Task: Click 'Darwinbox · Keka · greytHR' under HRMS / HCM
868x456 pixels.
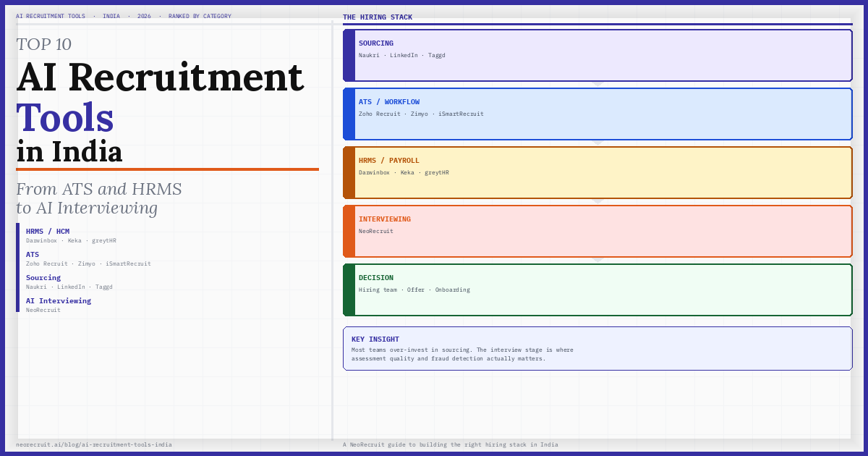Action: coord(71,241)
